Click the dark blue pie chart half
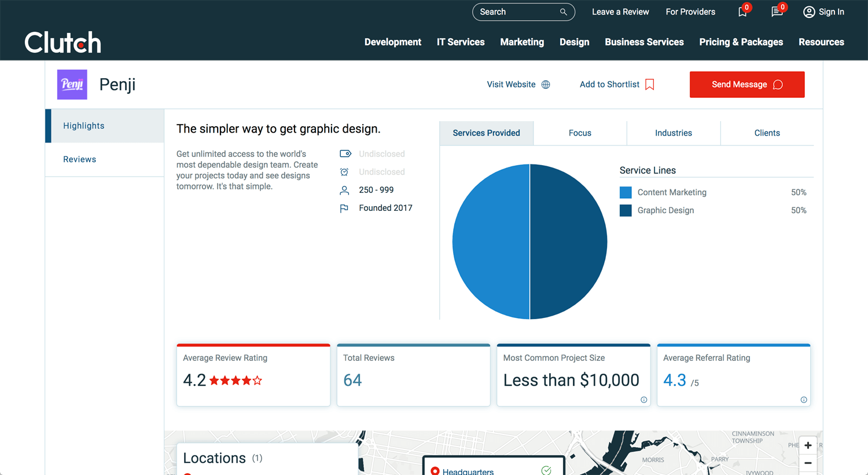Viewport: 868px width, 475px height. coord(569,242)
